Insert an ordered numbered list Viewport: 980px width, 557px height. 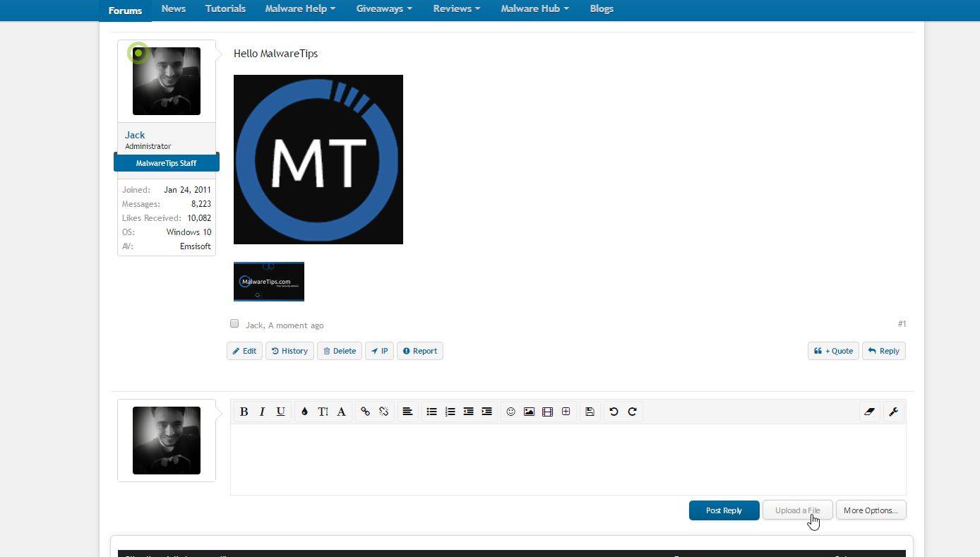[450, 412]
